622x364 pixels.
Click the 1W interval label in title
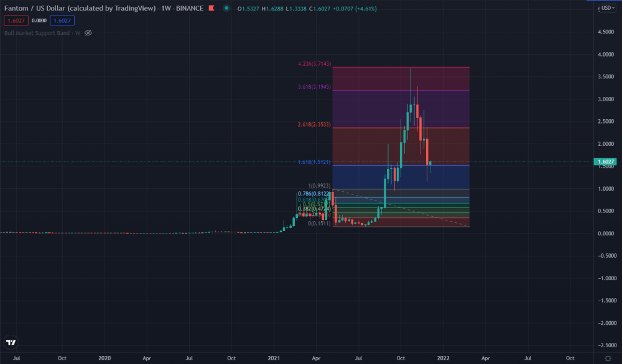coord(166,8)
